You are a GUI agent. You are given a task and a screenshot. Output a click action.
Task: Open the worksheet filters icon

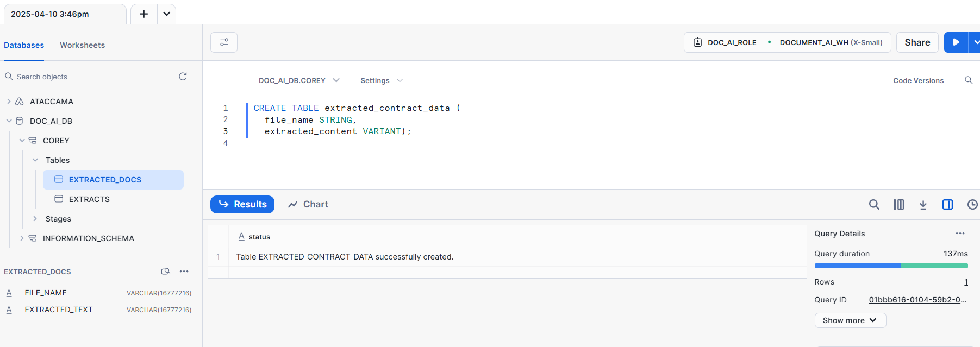coord(224,42)
